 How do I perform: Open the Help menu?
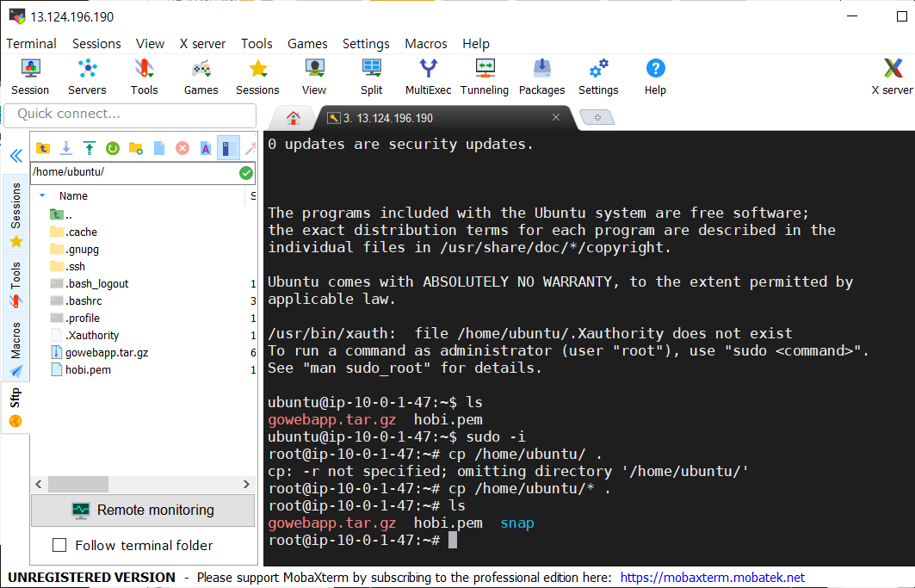click(x=476, y=44)
